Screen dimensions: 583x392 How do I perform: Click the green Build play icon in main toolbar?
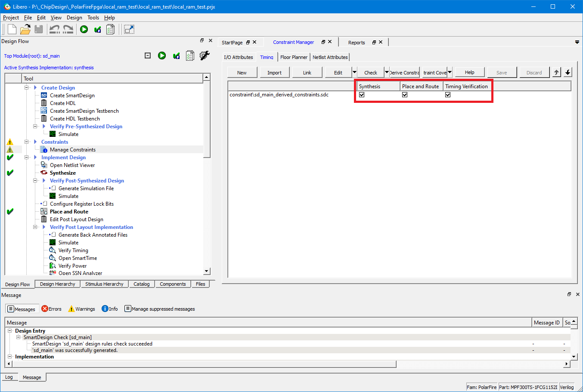click(x=84, y=29)
